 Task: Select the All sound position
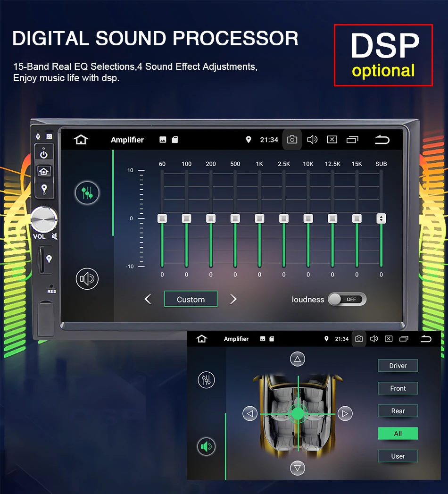point(398,434)
